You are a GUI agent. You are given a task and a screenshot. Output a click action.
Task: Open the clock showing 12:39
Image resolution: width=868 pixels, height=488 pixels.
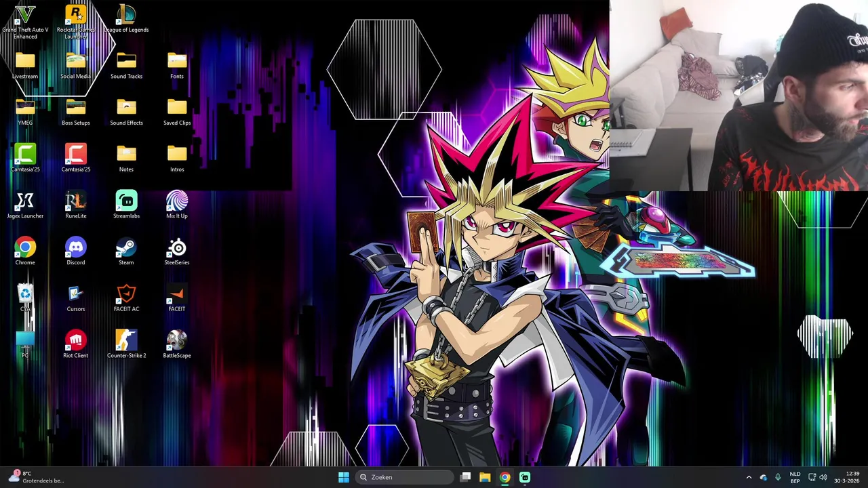point(848,477)
